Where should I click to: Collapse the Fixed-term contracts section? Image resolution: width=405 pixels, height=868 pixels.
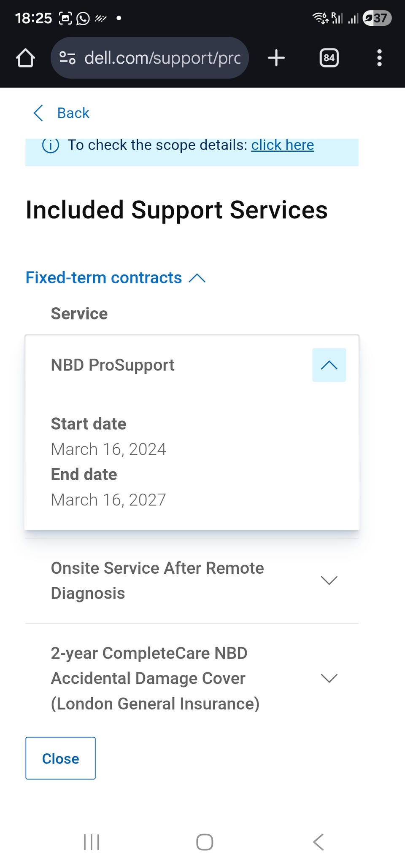(x=197, y=278)
